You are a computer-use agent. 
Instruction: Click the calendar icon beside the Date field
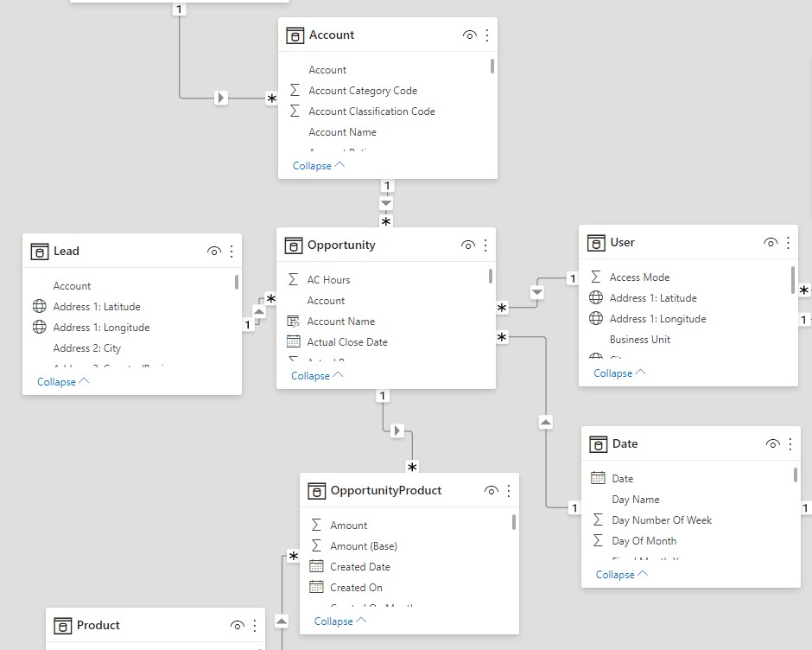pos(598,478)
